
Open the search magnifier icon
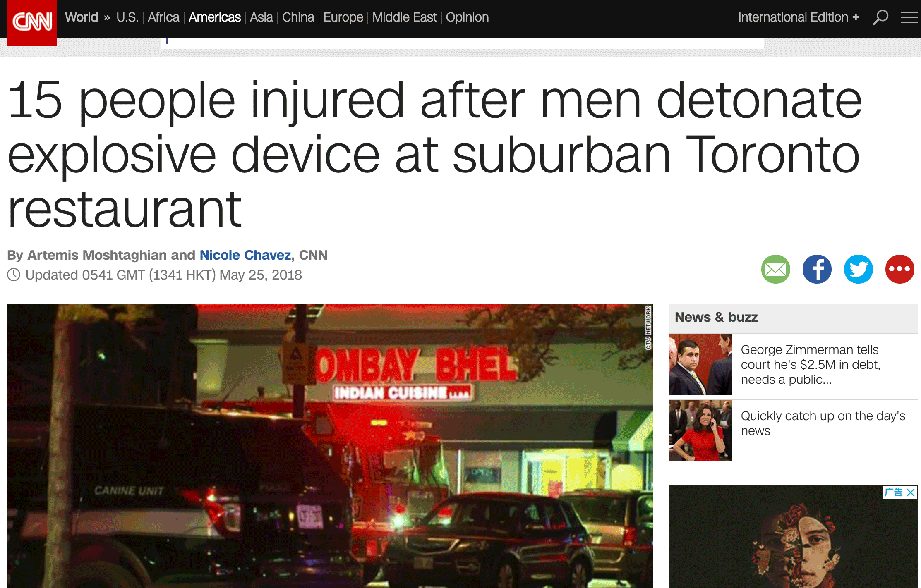[x=880, y=17]
